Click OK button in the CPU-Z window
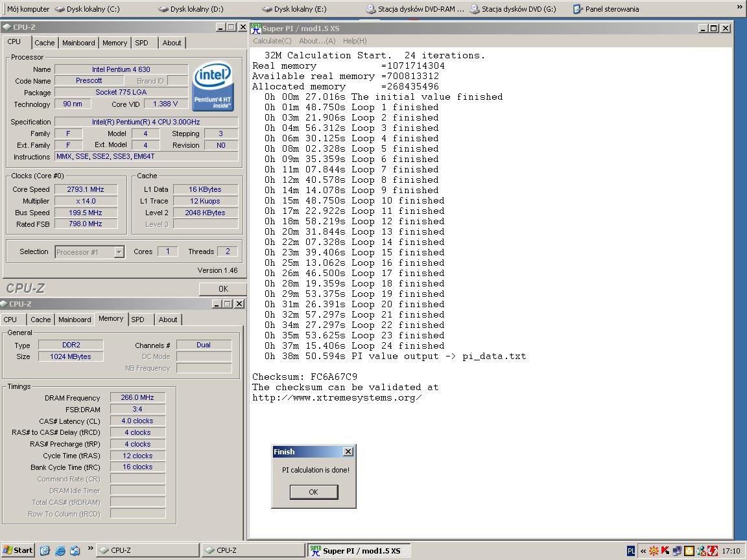The width and height of the screenshot is (747, 560). tap(223, 288)
